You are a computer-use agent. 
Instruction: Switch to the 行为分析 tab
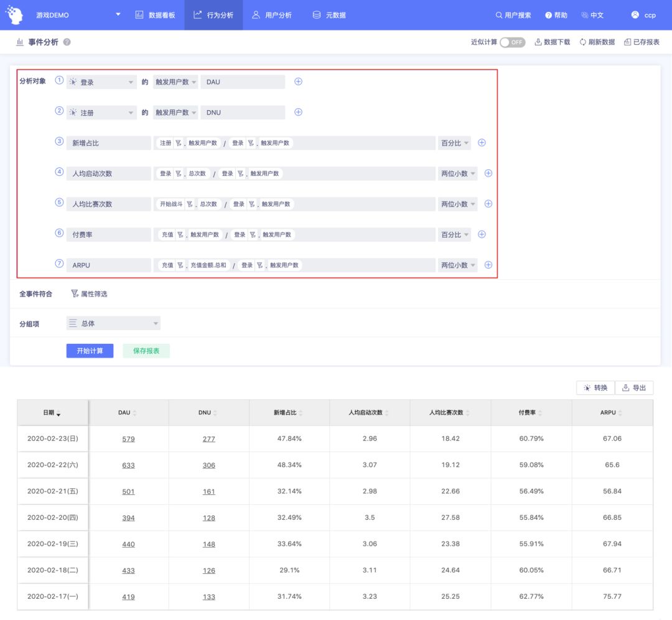click(x=213, y=15)
